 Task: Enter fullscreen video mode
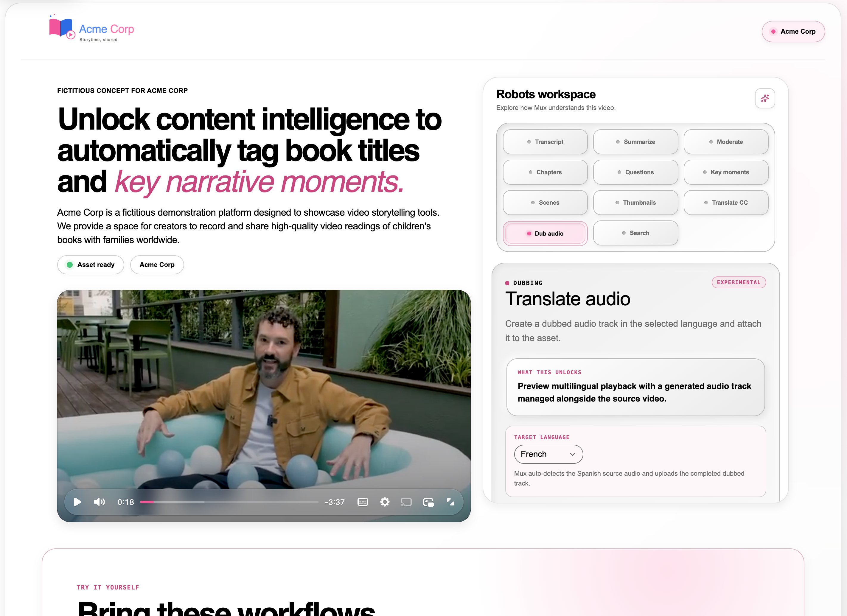coord(450,502)
